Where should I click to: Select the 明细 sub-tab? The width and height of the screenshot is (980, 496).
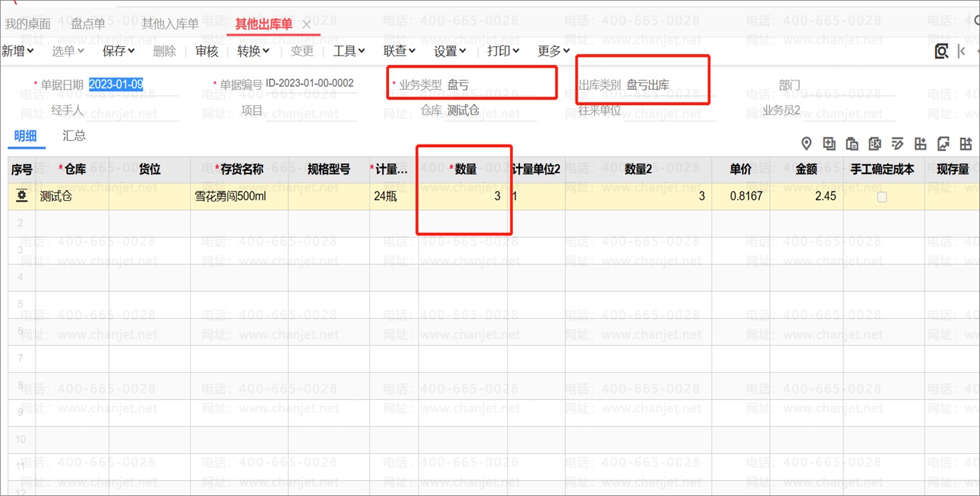(25, 136)
